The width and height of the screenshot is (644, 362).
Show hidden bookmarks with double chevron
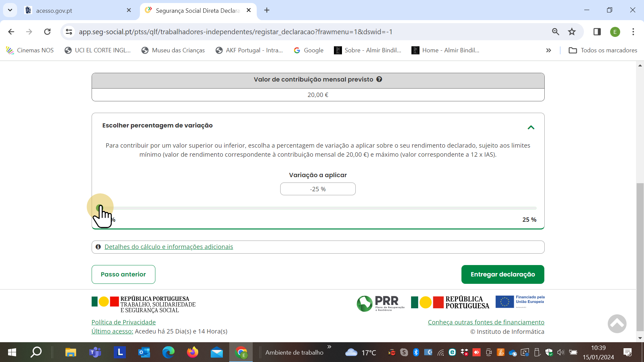[x=548, y=50]
